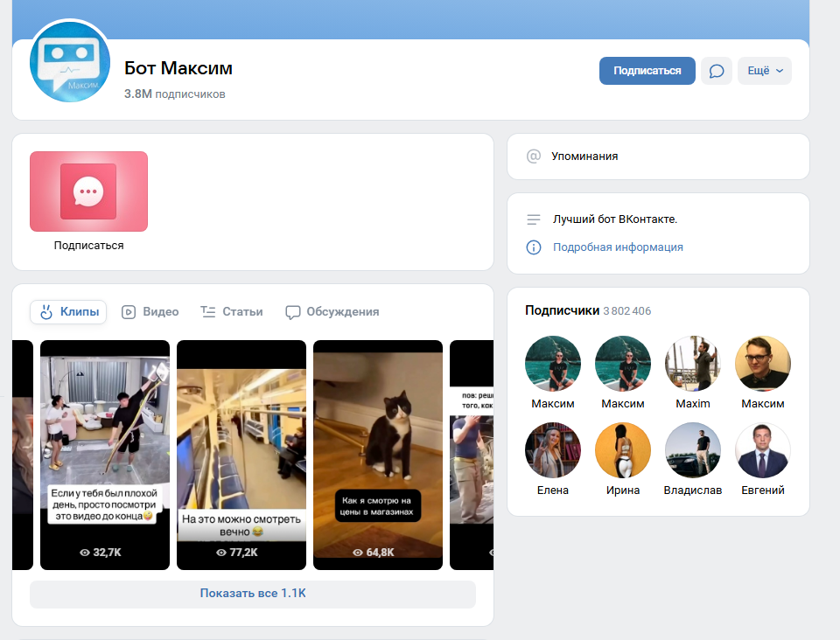Switch to the Видео tab
840x640 pixels.
click(150, 312)
